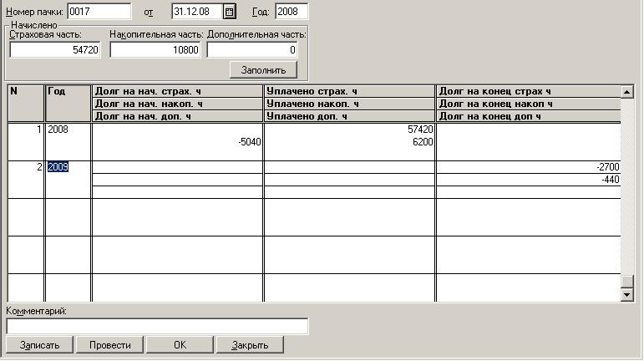Open the calendar picker next to date field
644x361 pixels.
pos(230,12)
